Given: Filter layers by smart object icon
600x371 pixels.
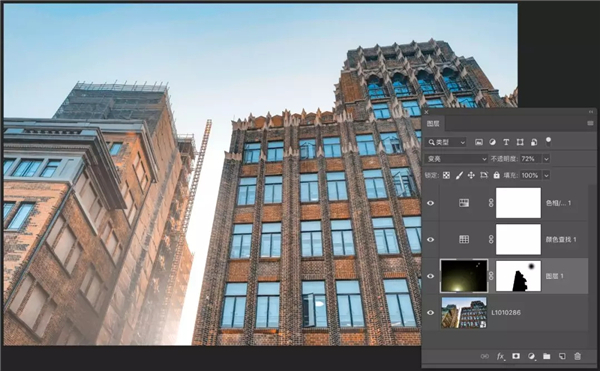Looking at the screenshot, I should coord(533,142).
